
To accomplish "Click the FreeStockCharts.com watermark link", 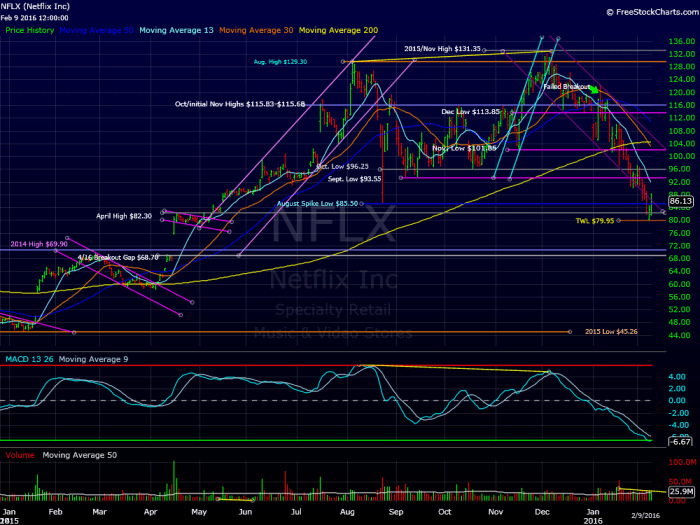I will [653, 12].
